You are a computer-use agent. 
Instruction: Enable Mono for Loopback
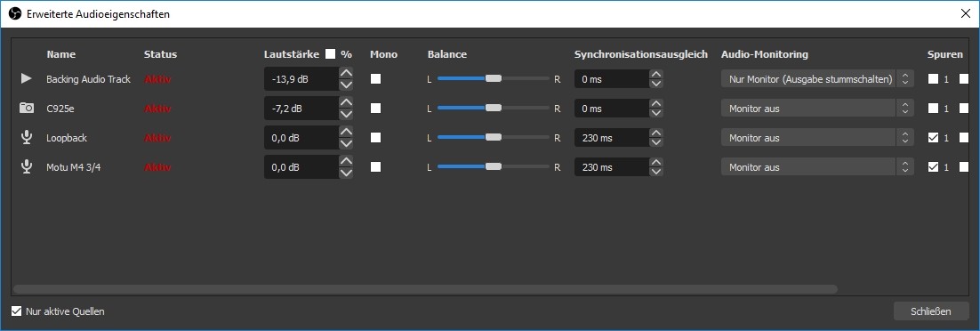tap(375, 138)
